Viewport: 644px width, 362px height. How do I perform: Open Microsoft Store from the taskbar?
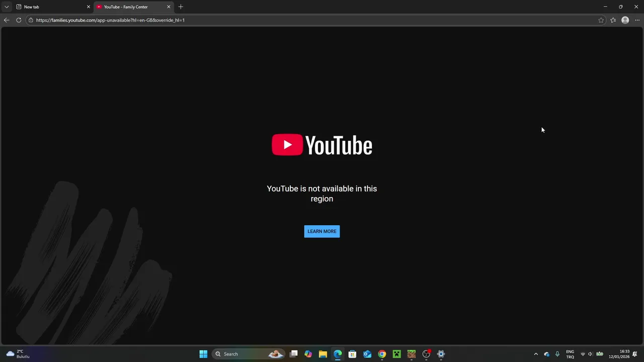(x=352, y=354)
